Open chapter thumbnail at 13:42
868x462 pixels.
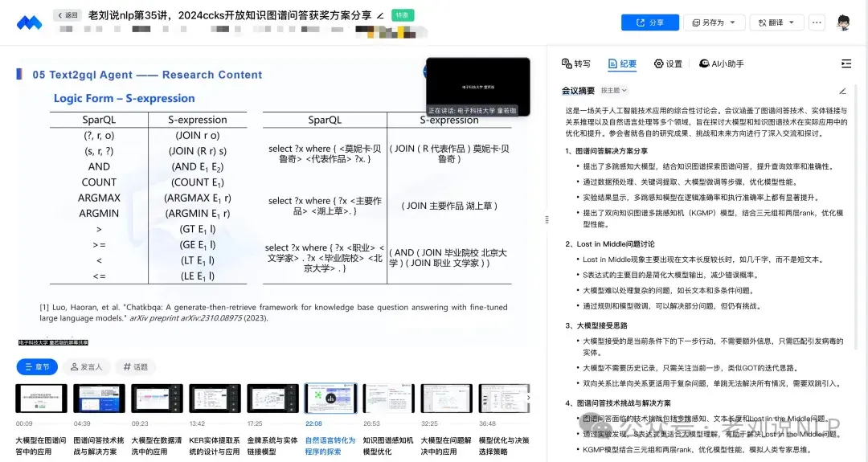pos(215,399)
